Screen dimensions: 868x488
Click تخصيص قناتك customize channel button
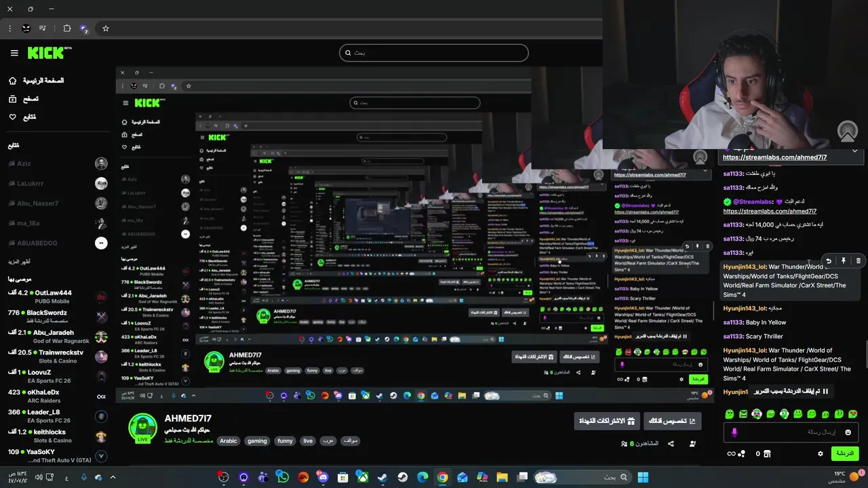[x=672, y=421]
